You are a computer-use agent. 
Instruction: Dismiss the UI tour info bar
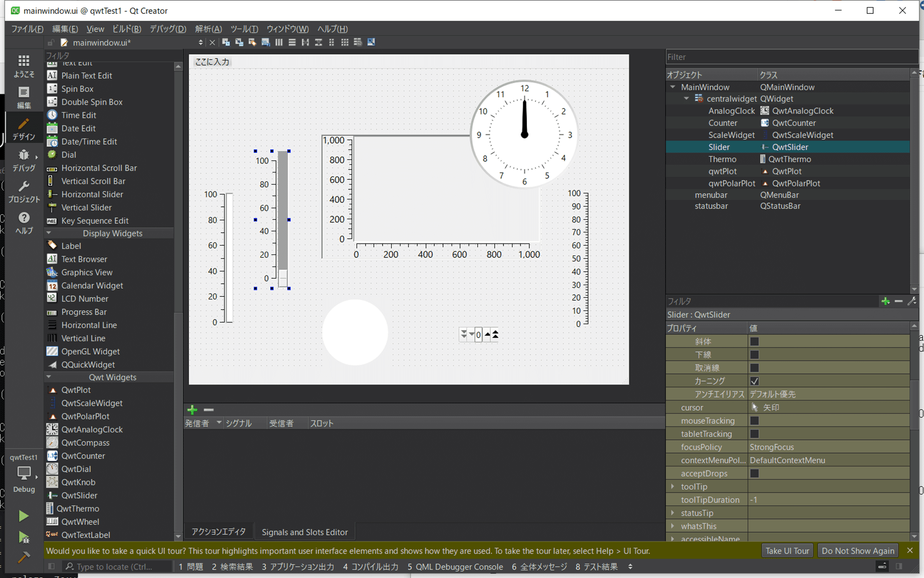click(910, 550)
